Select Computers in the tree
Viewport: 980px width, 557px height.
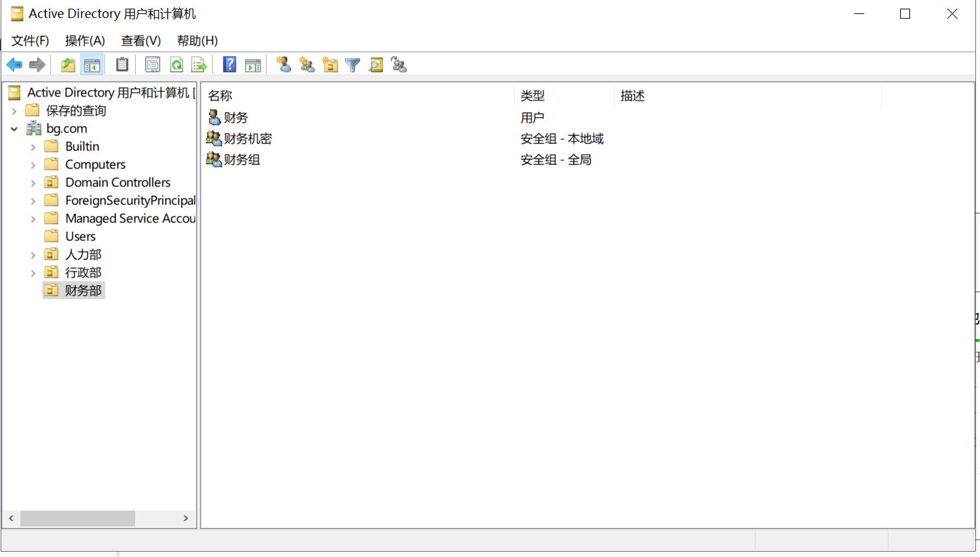[x=95, y=165]
